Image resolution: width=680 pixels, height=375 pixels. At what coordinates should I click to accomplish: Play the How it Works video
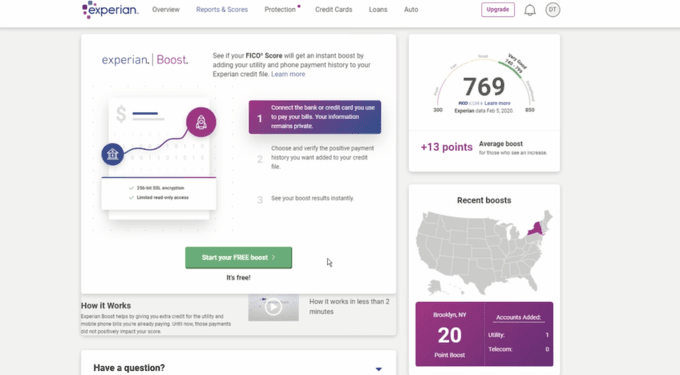coord(273,307)
